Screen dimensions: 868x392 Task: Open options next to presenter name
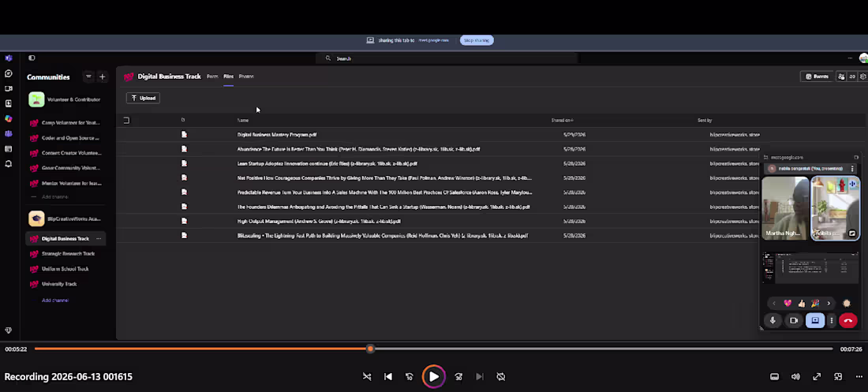pos(852,168)
